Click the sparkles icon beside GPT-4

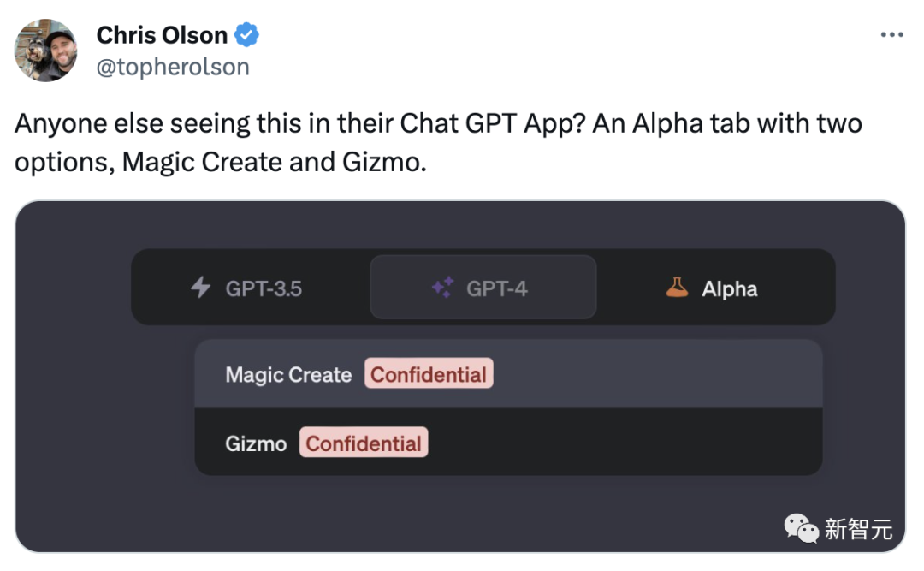click(x=442, y=288)
